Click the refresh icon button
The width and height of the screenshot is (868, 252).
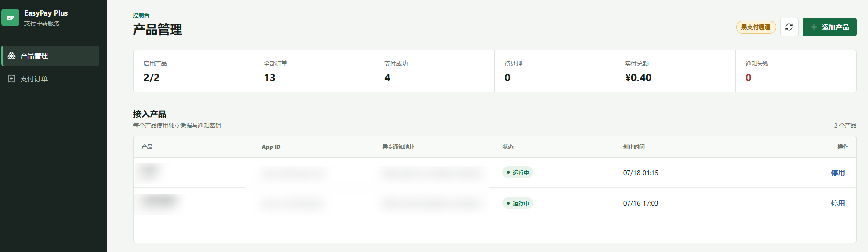789,27
